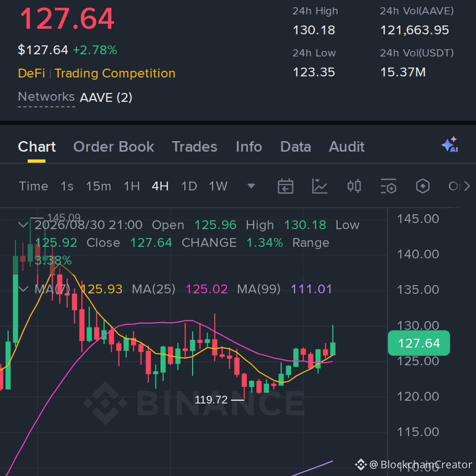Tap the 24h Vol(AAVE) value 121,663.95
The height and width of the screenshot is (476, 476).
414,30
